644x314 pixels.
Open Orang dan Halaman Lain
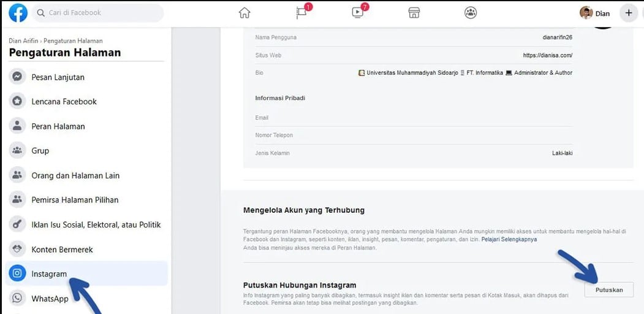(x=86, y=175)
